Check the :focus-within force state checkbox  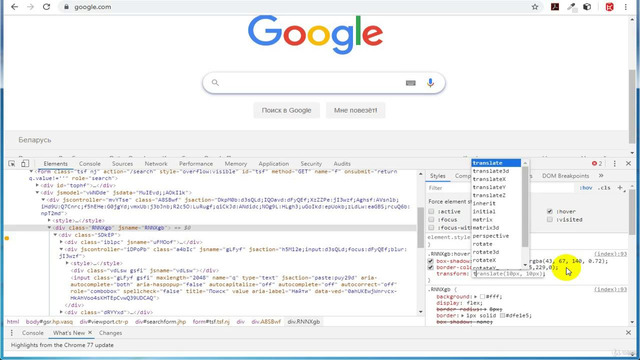[x=431, y=228]
